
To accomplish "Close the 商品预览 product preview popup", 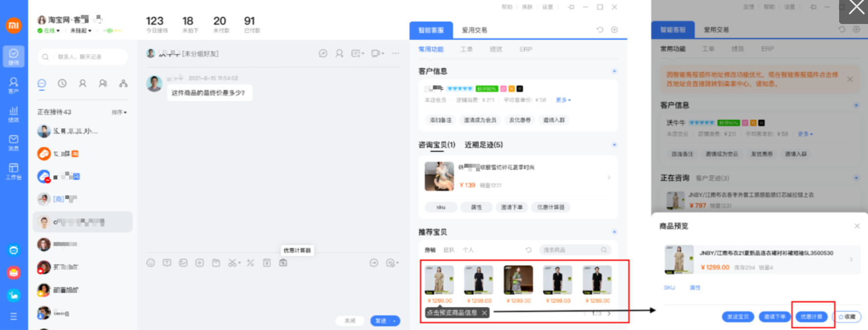I will [x=857, y=226].
